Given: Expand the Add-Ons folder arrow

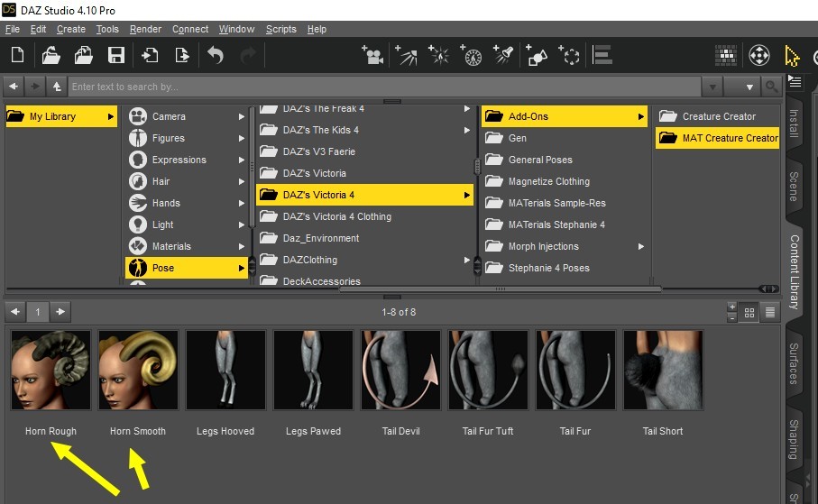Looking at the screenshot, I should (x=641, y=116).
